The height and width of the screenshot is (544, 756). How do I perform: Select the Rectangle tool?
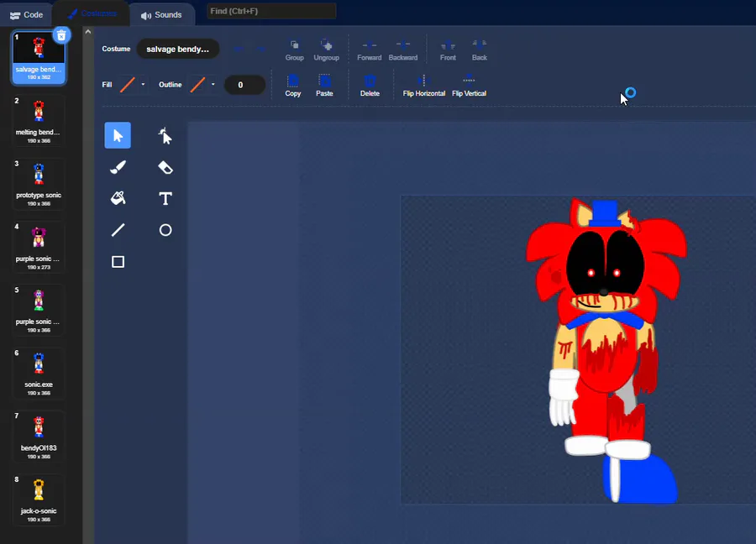pos(118,262)
